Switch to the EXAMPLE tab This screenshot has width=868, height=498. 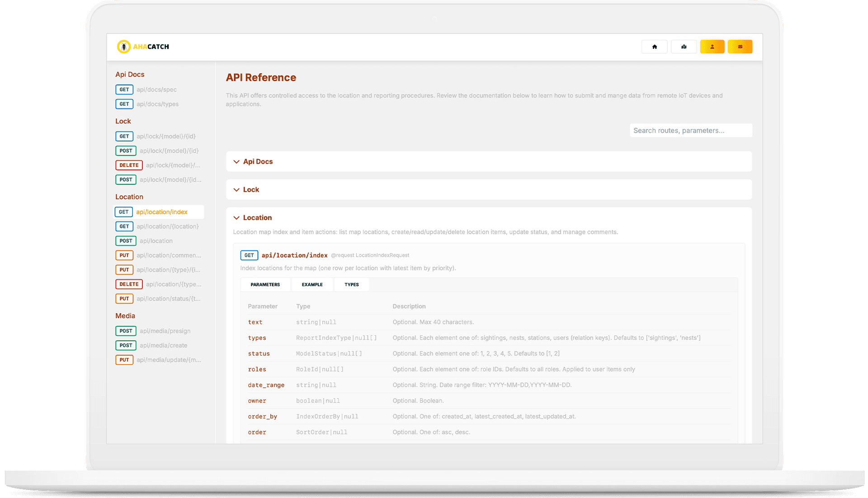pyautogui.click(x=312, y=284)
